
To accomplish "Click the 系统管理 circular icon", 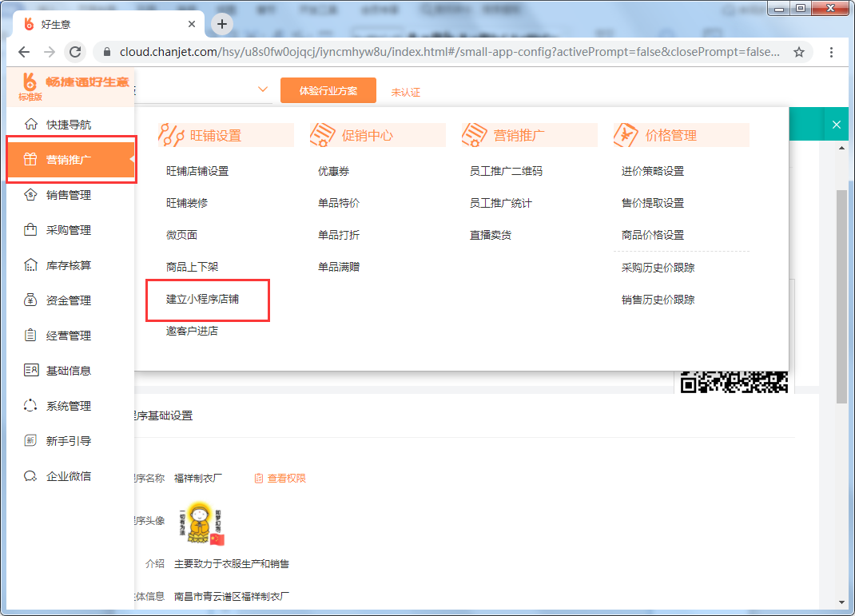I will pos(30,406).
